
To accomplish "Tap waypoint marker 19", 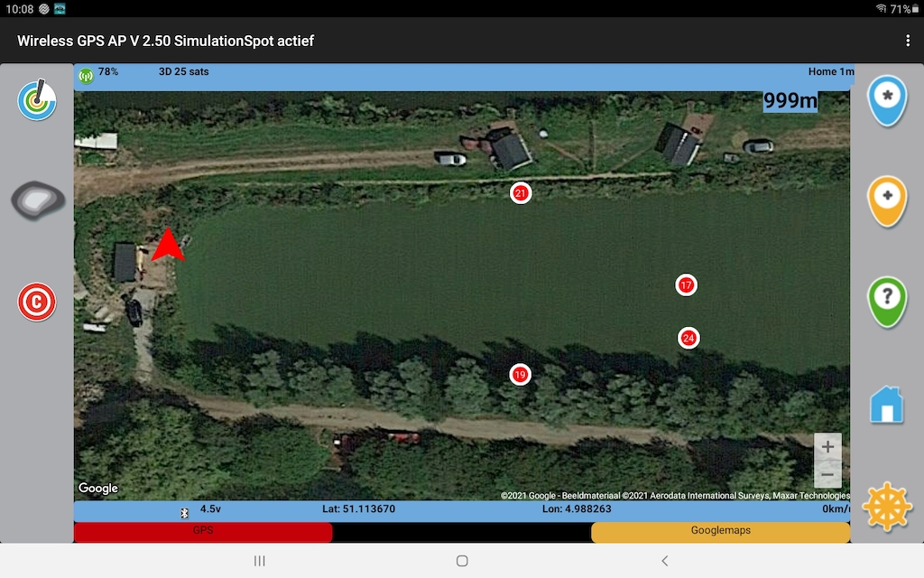I will coord(520,374).
